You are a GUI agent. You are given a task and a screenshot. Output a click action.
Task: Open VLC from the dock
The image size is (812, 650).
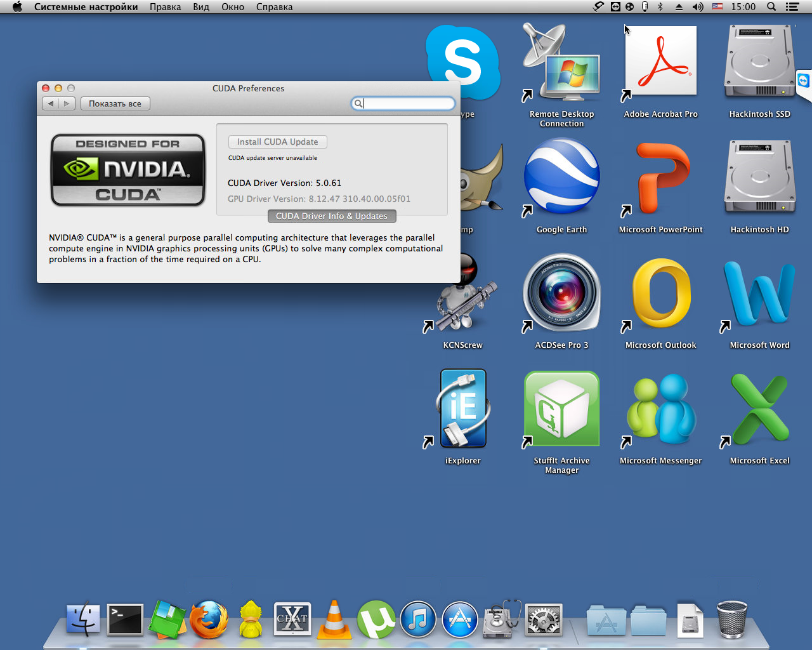(334, 620)
